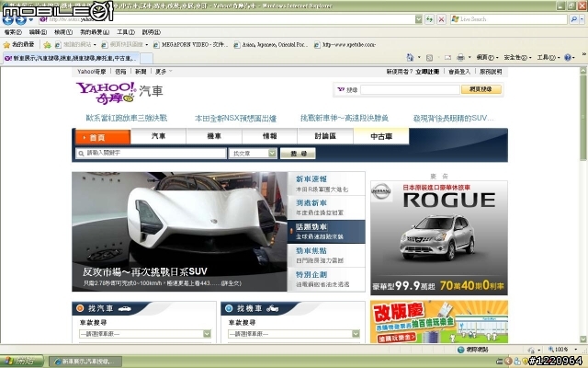Screen dimensions: 588x368
Task: Add page to favorites bar icon
Action: 47,45
